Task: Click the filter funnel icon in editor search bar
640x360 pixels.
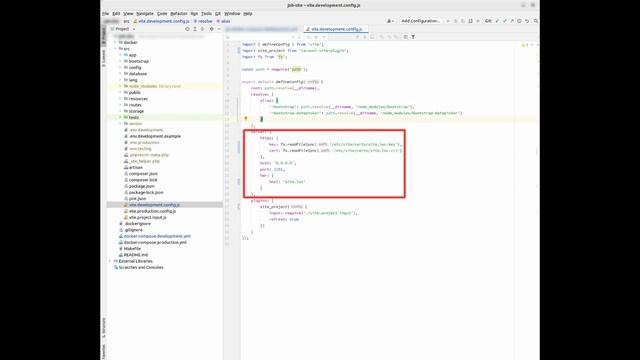Action: (x=413, y=37)
